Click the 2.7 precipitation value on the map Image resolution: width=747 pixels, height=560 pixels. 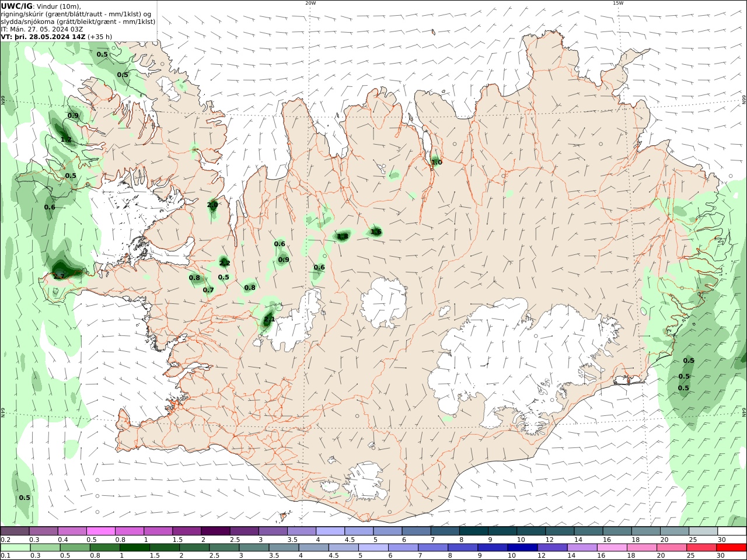tap(58, 276)
